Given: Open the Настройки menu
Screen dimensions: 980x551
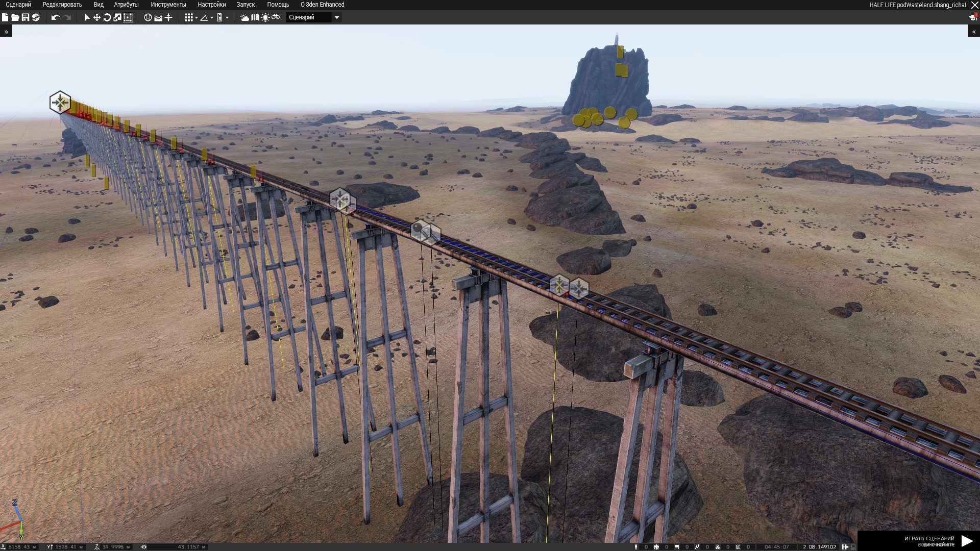Looking at the screenshot, I should (x=212, y=5).
